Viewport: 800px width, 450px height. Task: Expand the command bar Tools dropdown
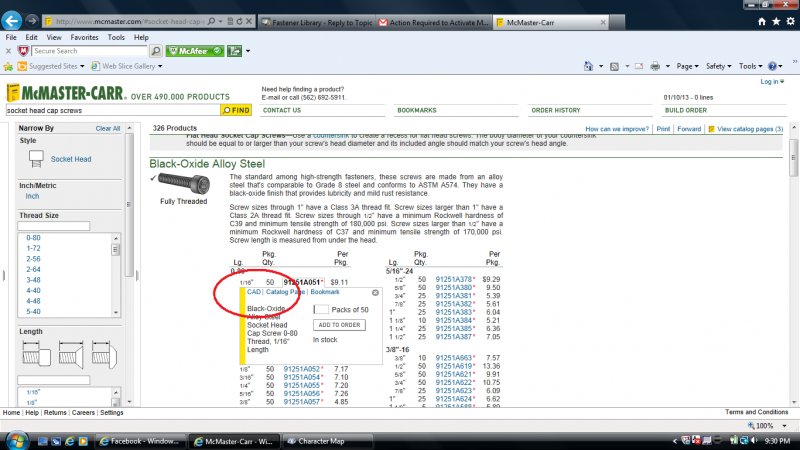(x=750, y=66)
